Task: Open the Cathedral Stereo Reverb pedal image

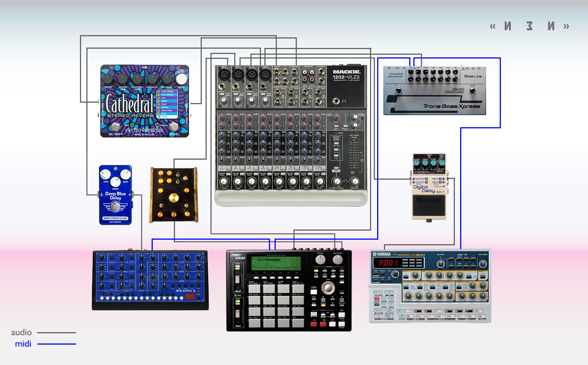Action: click(x=144, y=101)
